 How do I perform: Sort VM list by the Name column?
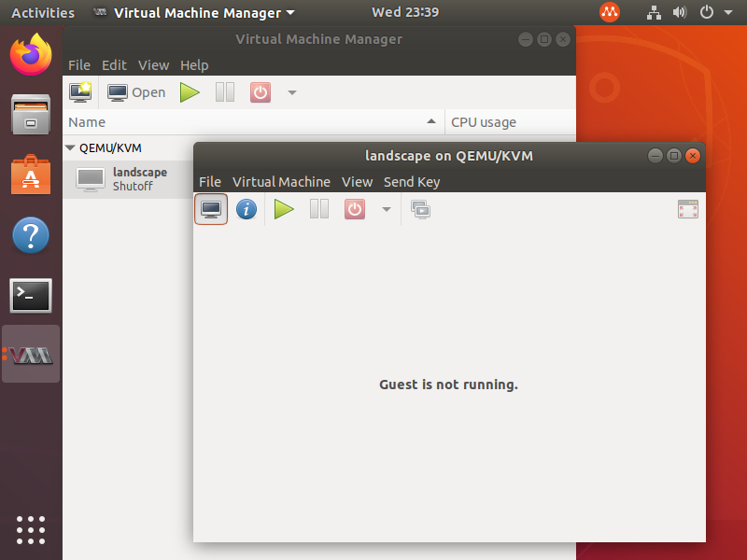(x=253, y=122)
